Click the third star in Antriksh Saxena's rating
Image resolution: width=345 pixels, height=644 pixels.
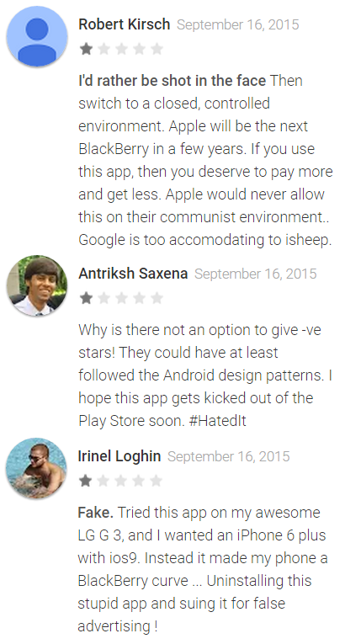[x=121, y=298]
